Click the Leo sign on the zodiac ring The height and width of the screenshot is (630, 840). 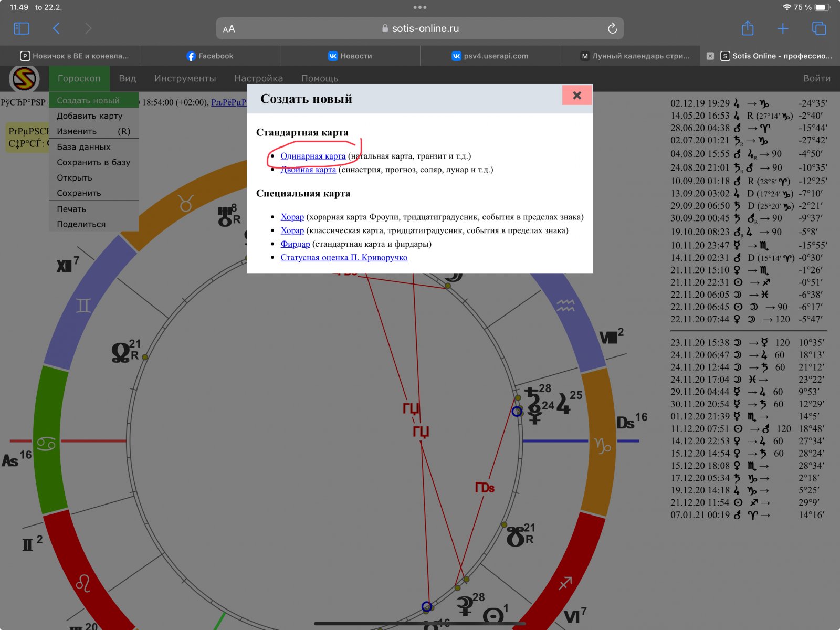pos(83,583)
